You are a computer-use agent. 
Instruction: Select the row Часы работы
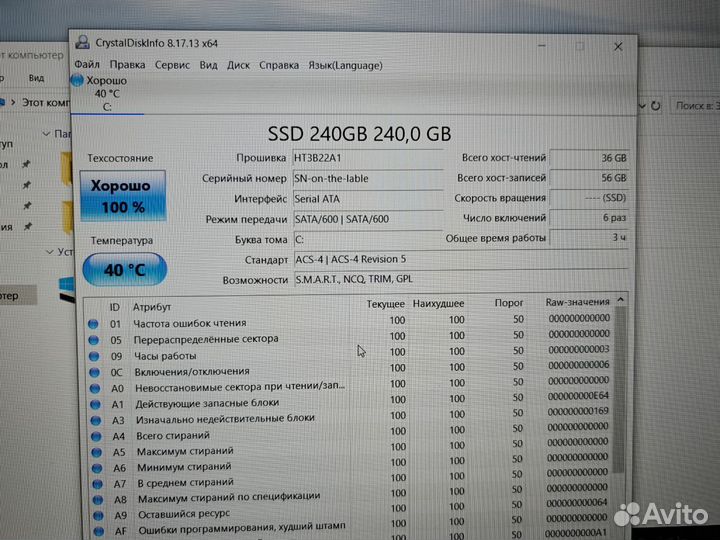pyautogui.click(x=350, y=353)
